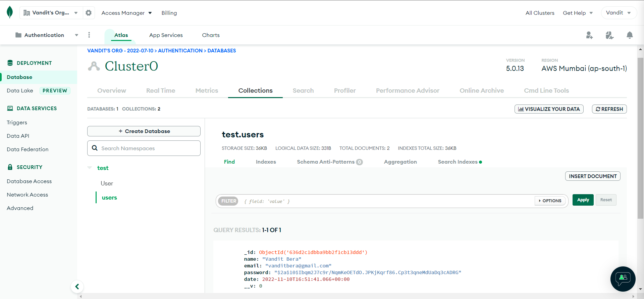
Task: Select the test database
Action: 103,168
